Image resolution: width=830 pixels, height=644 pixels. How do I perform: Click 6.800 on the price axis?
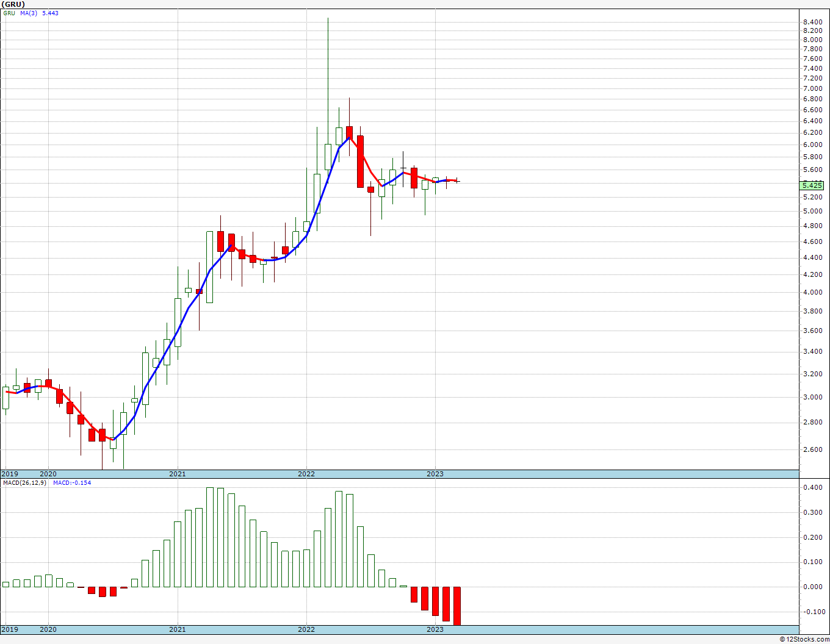point(812,99)
